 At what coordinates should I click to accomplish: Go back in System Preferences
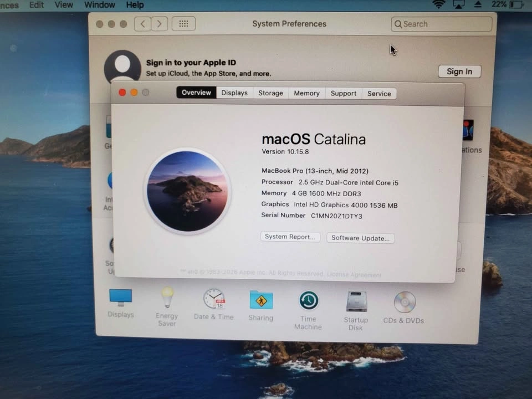[142, 24]
